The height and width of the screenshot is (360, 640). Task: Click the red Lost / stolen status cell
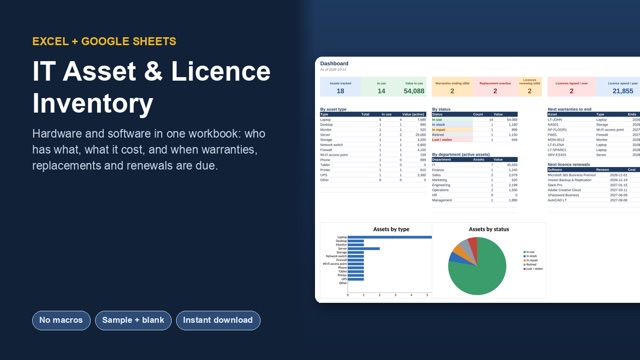(x=452, y=140)
